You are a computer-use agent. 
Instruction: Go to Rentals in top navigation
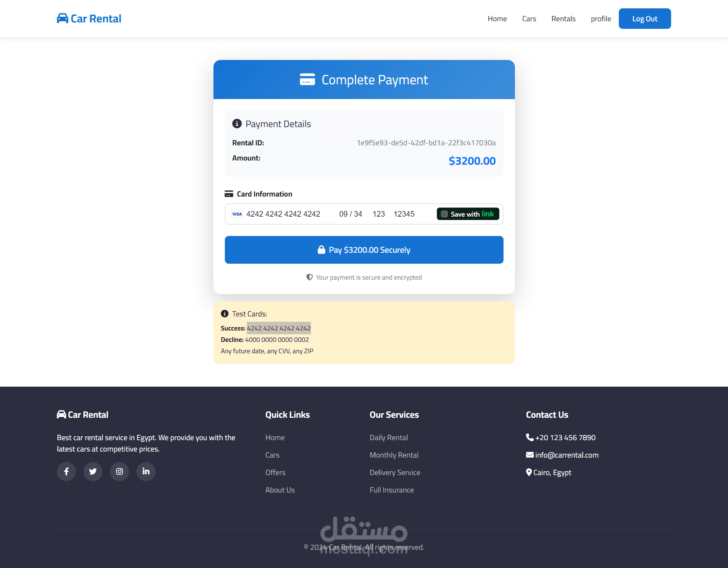tap(563, 19)
